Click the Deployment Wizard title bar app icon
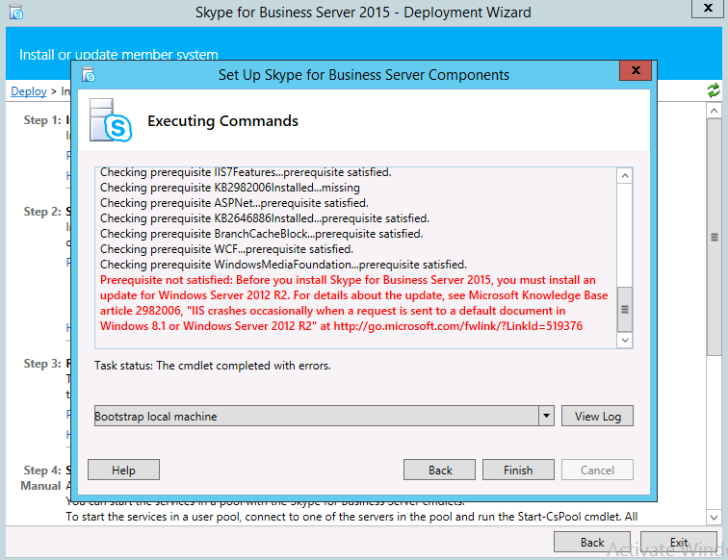728x560 pixels. point(16,13)
